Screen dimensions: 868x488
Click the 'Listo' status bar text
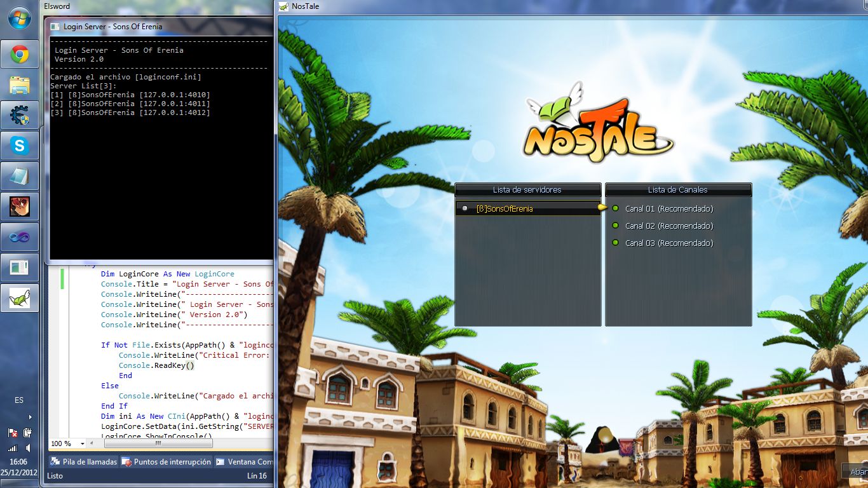click(55, 475)
